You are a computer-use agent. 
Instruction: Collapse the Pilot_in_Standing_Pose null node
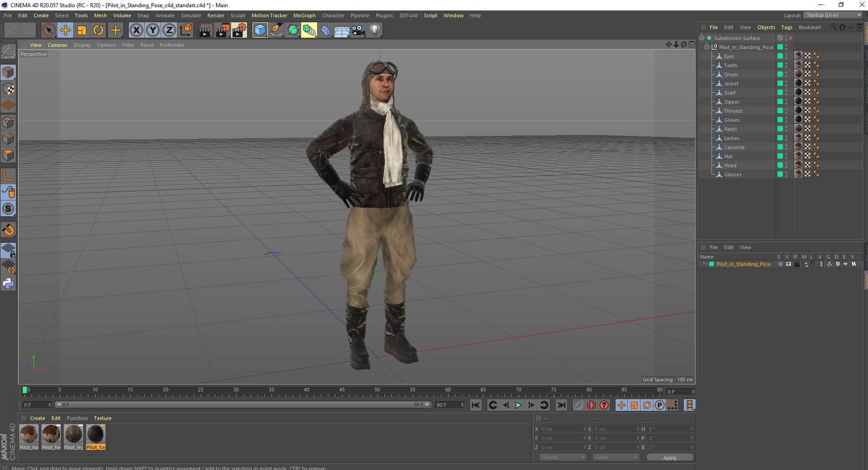[x=707, y=47]
